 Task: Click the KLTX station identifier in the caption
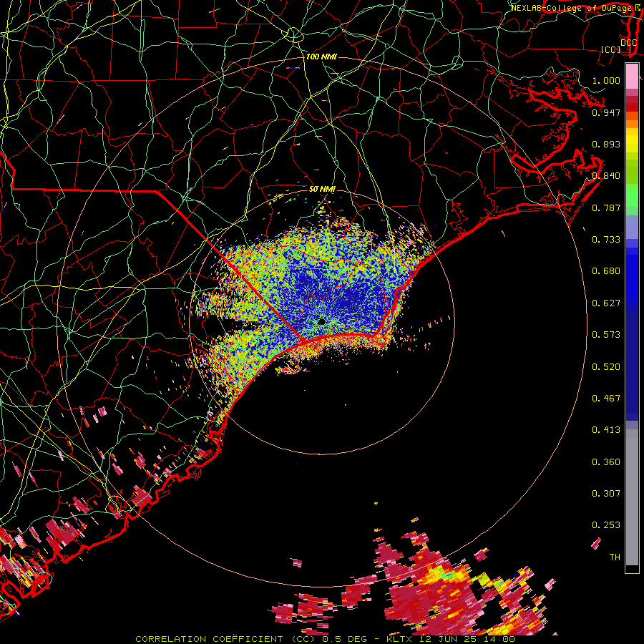click(x=399, y=639)
